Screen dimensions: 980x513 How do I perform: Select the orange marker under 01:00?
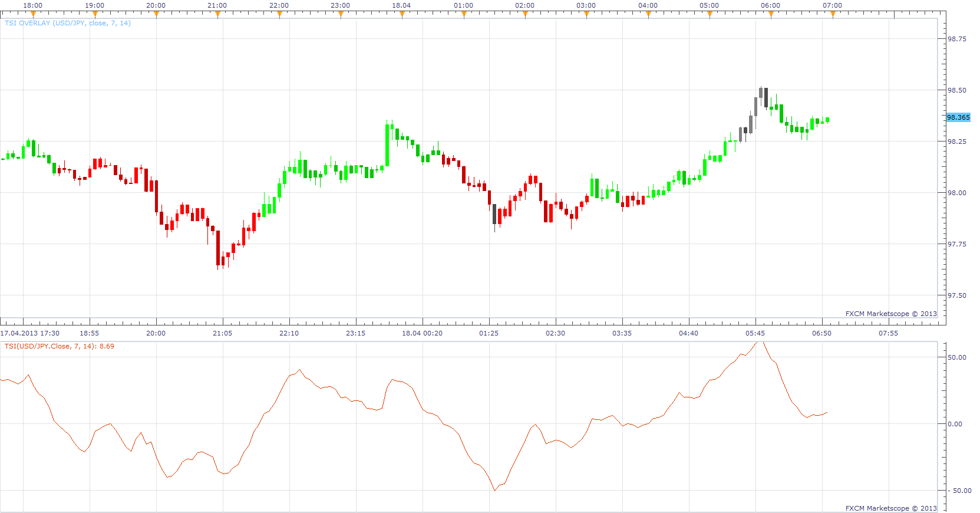(x=464, y=14)
